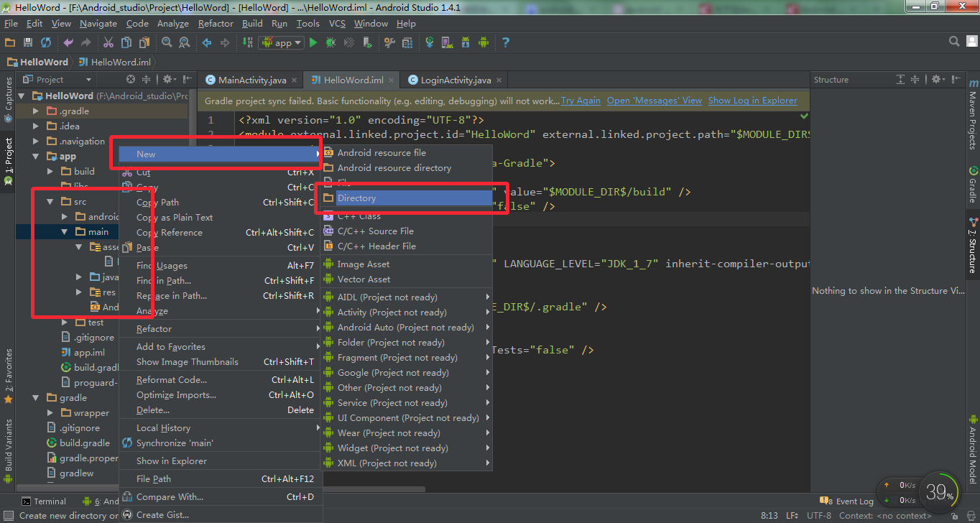Click the Undo arrow icon

tap(69, 42)
